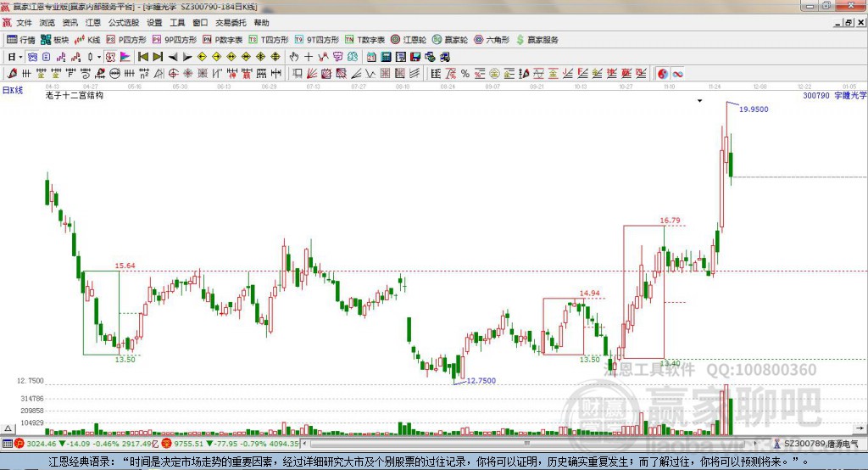Toggle the first chart-type icon after 日
868x470 pixels.
[33, 57]
